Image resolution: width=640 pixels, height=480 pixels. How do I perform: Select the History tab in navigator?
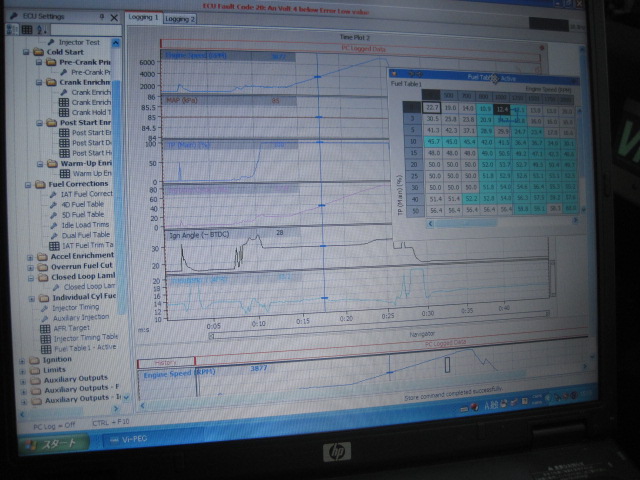point(166,362)
